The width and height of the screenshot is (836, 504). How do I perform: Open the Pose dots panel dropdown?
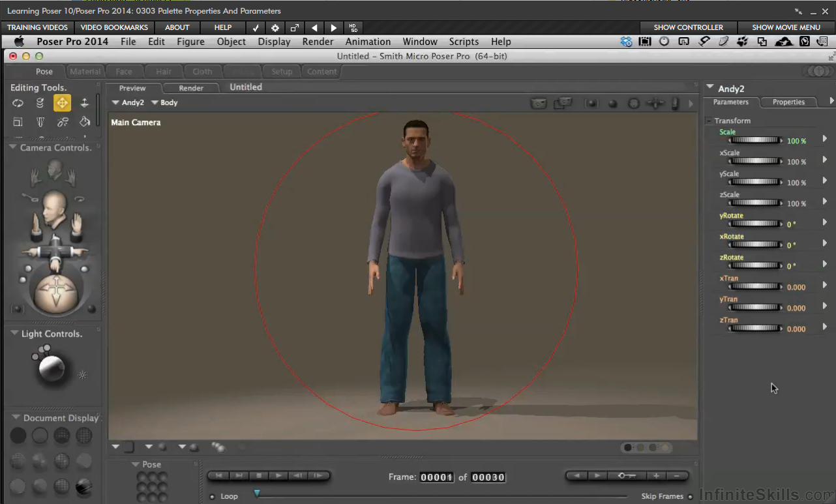[136, 464]
